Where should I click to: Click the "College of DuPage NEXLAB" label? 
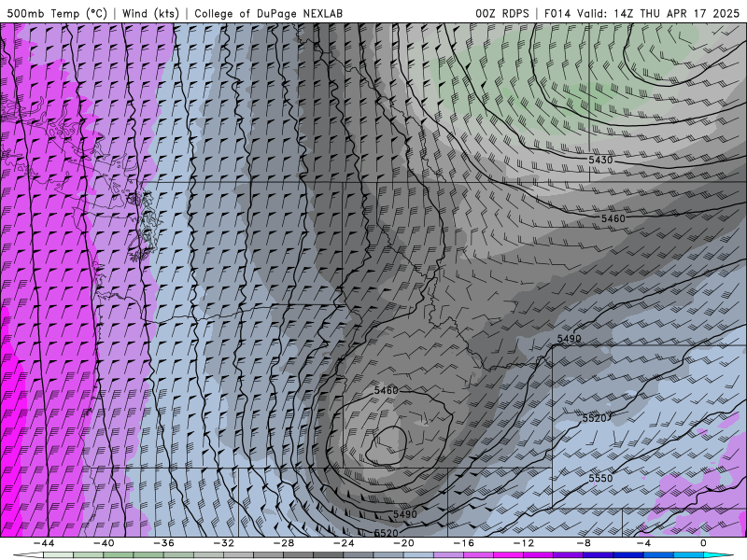point(268,13)
